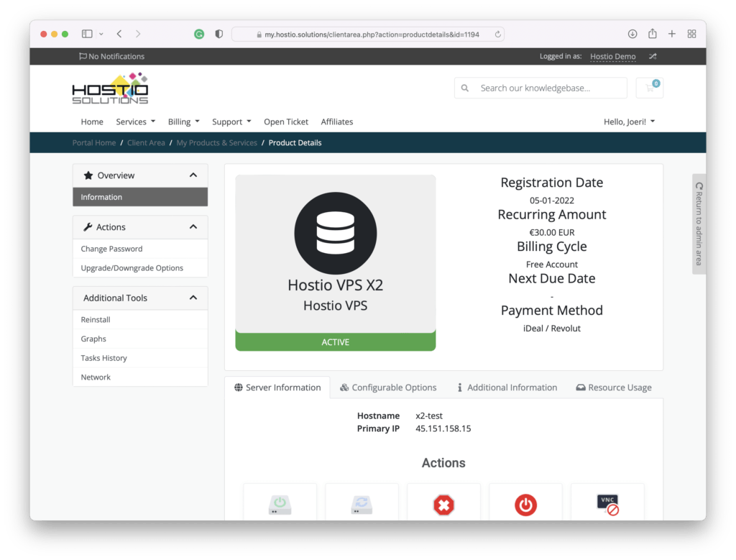Click the wrench icon beside Actions
Image resolution: width=736 pixels, height=560 pixels.
click(x=87, y=227)
